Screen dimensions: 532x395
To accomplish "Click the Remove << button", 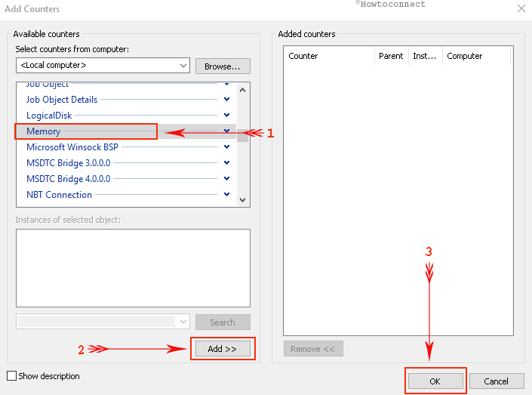I will pyautogui.click(x=313, y=349).
